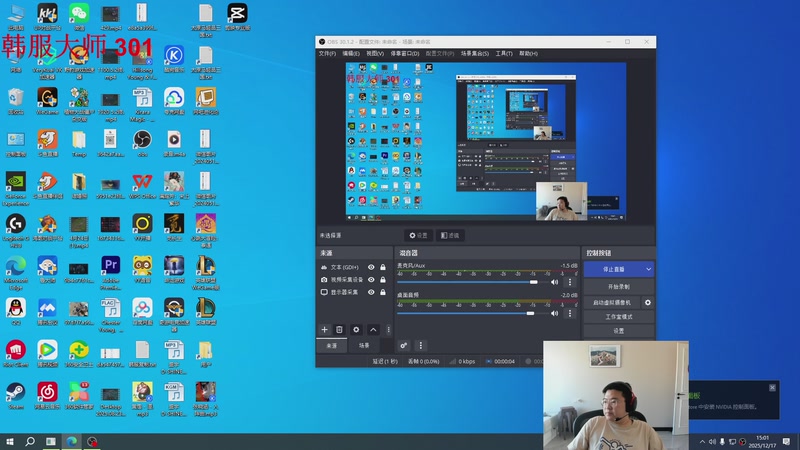
Task: Open the WPS Office desktop shortcut
Action: coord(142,186)
